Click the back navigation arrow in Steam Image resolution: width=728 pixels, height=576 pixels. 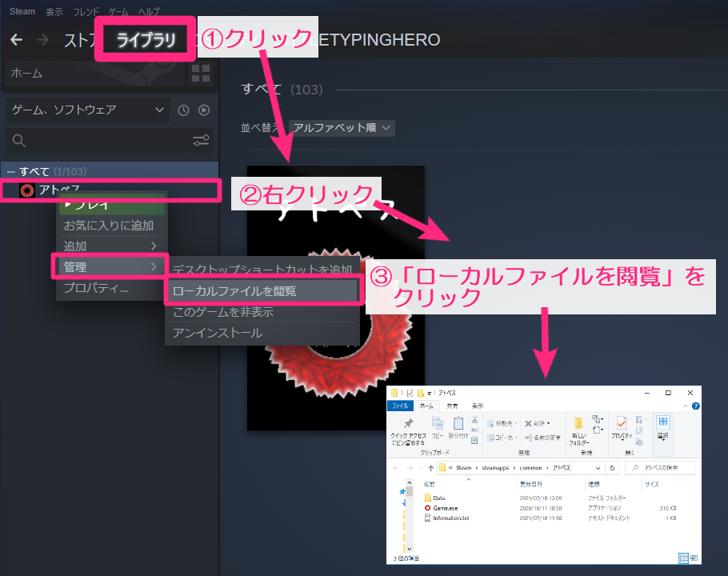click(x=16, y=40)
